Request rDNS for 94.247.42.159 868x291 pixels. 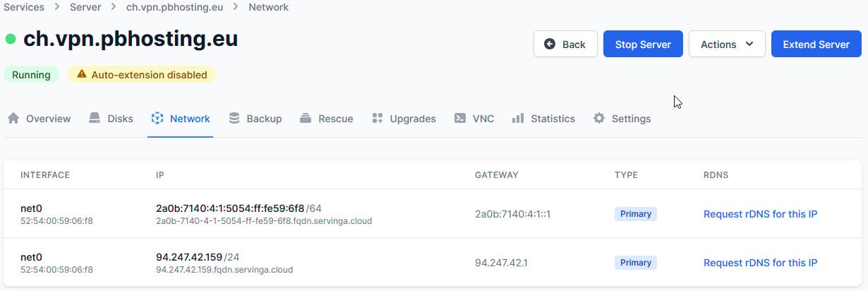click(x=760, y=263)
